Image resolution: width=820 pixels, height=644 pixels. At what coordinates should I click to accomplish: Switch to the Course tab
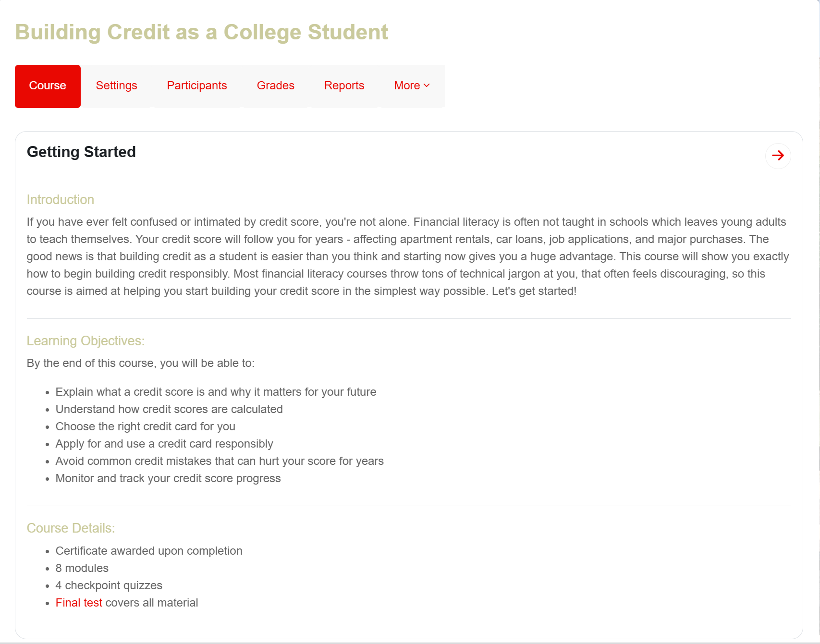[48, 86]
